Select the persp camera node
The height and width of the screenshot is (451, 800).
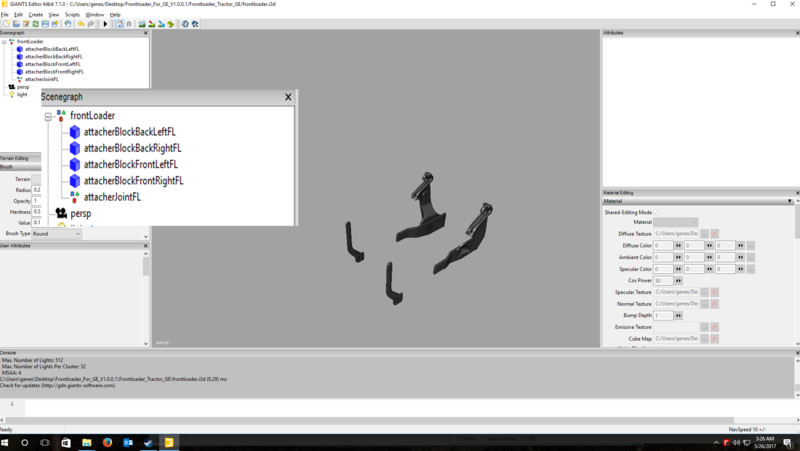coord(23,87)
